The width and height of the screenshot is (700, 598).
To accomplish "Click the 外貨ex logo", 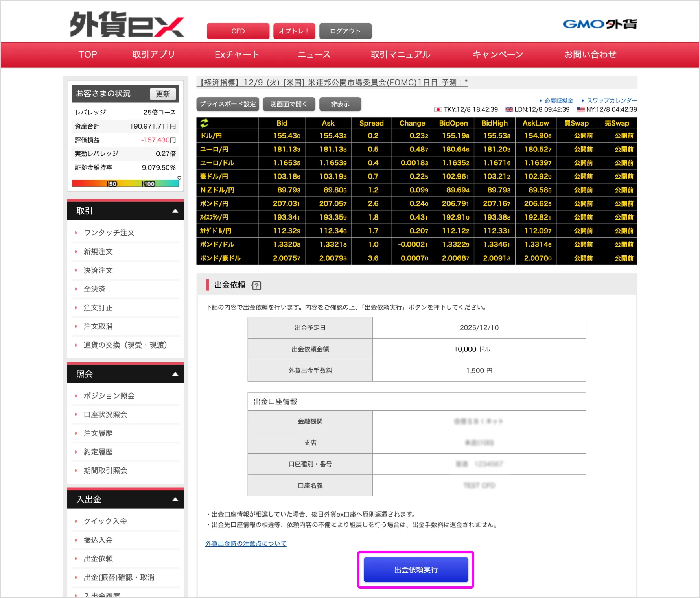I will tap(127, 25).
